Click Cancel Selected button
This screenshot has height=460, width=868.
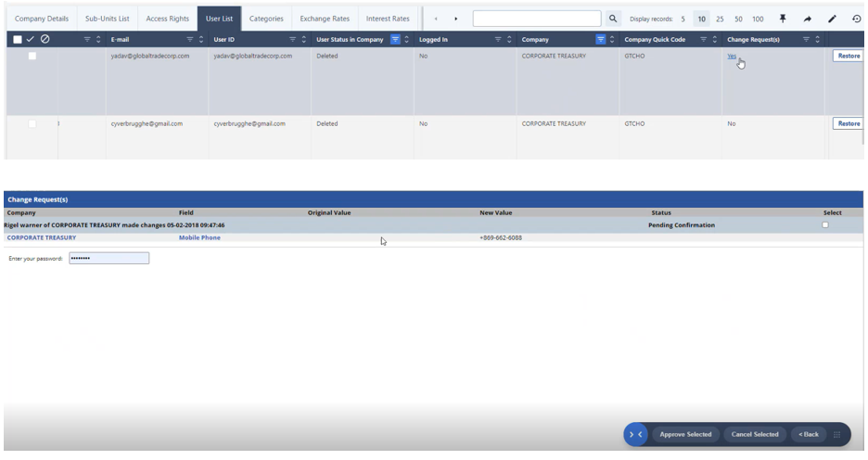pyautogui.click(x=755, y=435)
